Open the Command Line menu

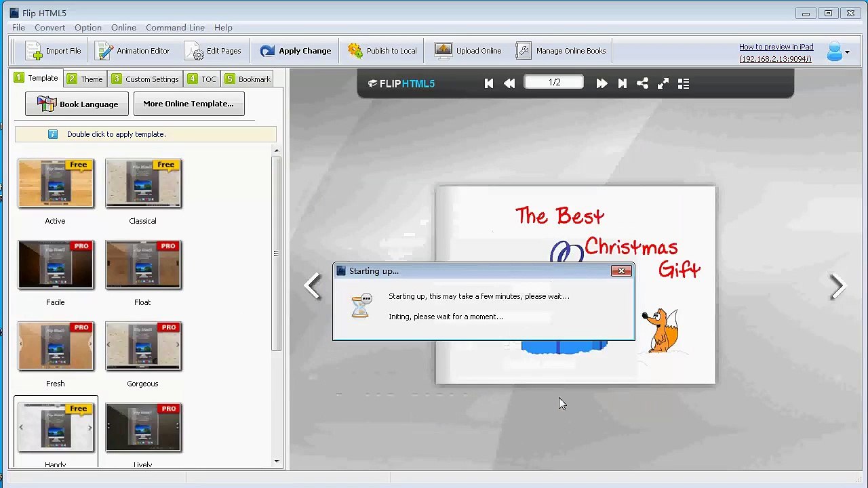point(175,28)
